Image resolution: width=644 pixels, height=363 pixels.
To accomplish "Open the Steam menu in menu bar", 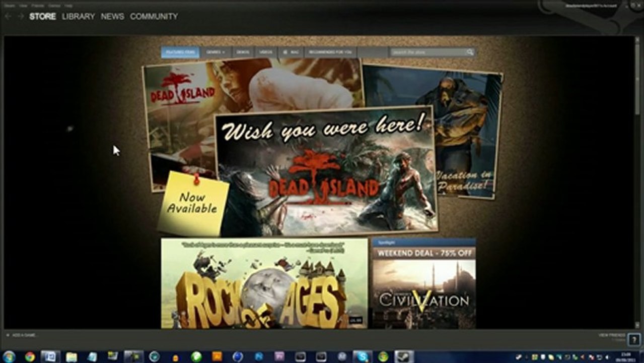I will click(x=9, y=6).
